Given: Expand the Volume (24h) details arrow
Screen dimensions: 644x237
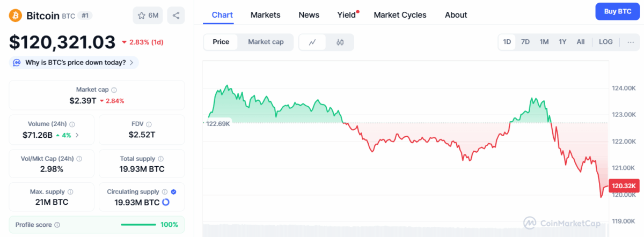Looking at the screenshot, I should (x=77, y=135).
